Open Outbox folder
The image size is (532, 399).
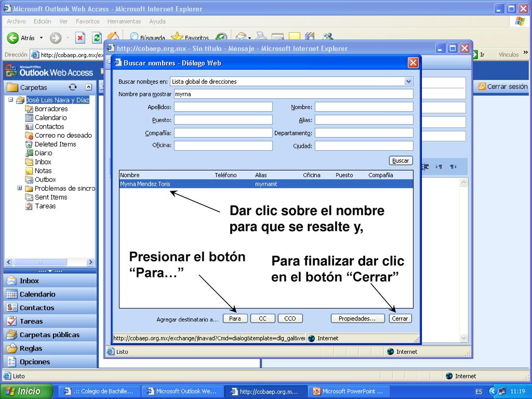tap(45, 179)
